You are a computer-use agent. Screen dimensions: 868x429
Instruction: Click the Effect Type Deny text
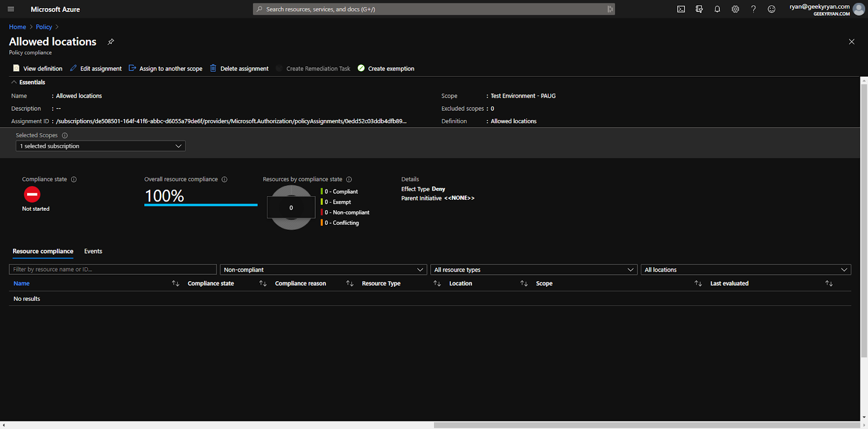[x=423, y=189]
